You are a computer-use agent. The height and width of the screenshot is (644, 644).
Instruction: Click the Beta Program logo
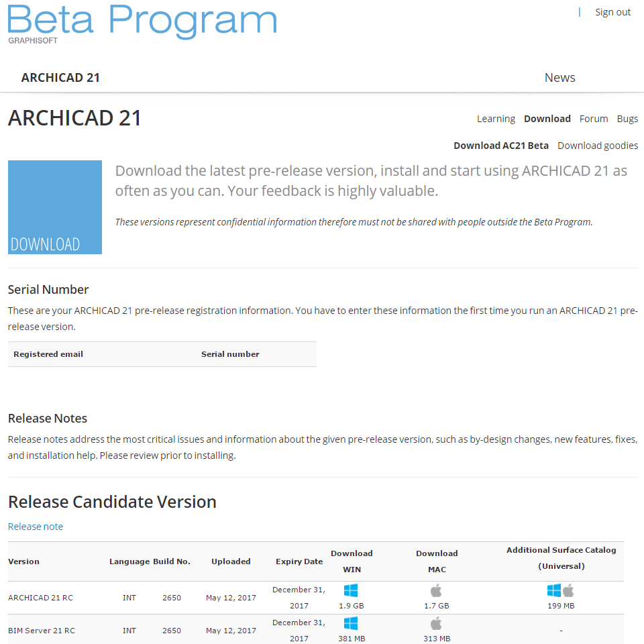(x=142, y=21)
